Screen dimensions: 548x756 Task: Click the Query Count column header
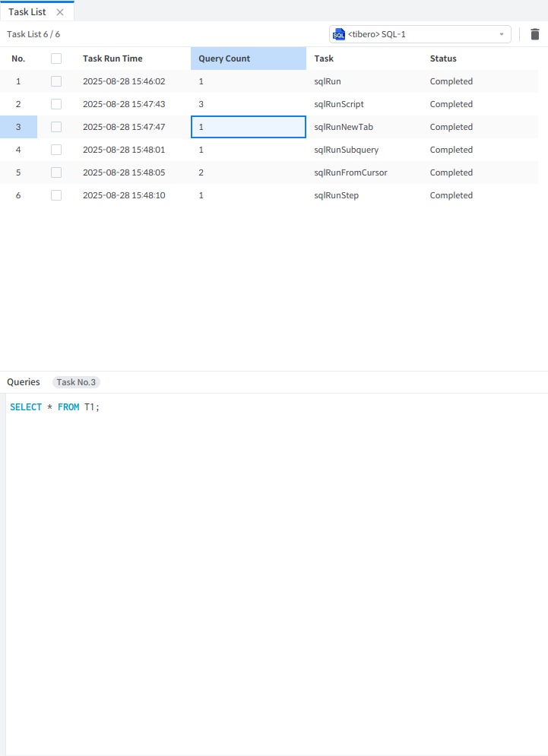tap(224, 59)
